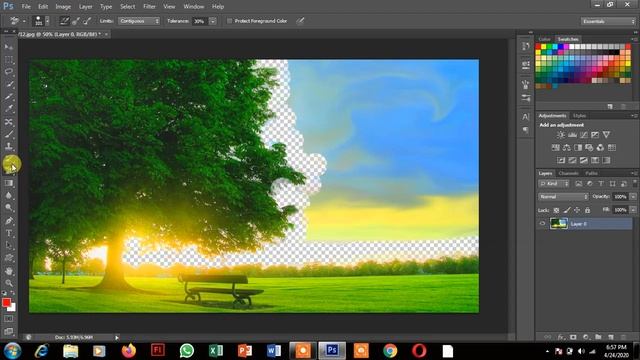Toggle lock position for layer

577,210
